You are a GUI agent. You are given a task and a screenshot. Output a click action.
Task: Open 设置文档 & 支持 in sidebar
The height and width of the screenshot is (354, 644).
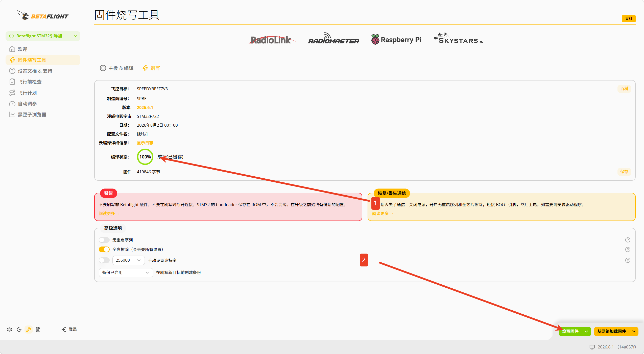[43, 71]
